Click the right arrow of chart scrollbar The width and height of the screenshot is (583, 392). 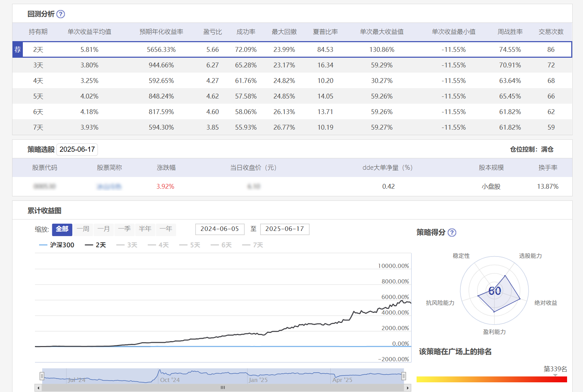[x=408, y=388]
